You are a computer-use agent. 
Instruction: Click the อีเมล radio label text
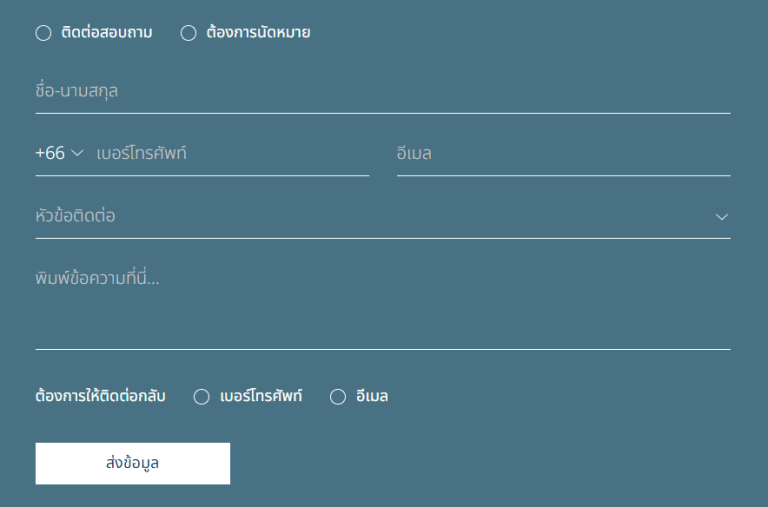372,396
